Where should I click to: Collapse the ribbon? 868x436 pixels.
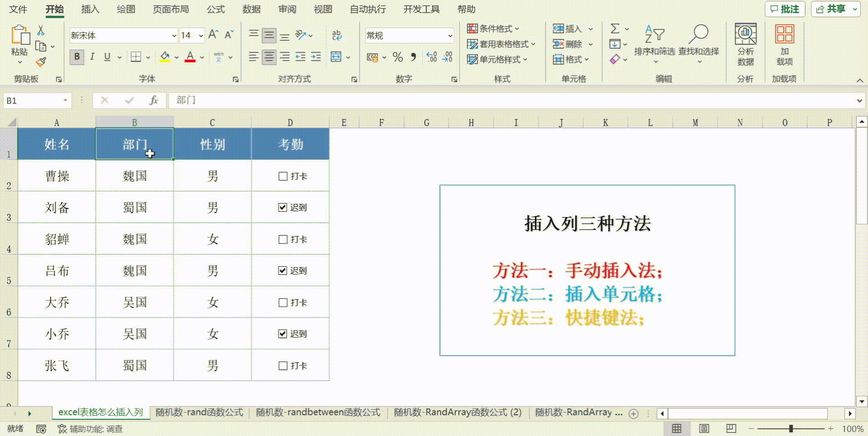859,80
